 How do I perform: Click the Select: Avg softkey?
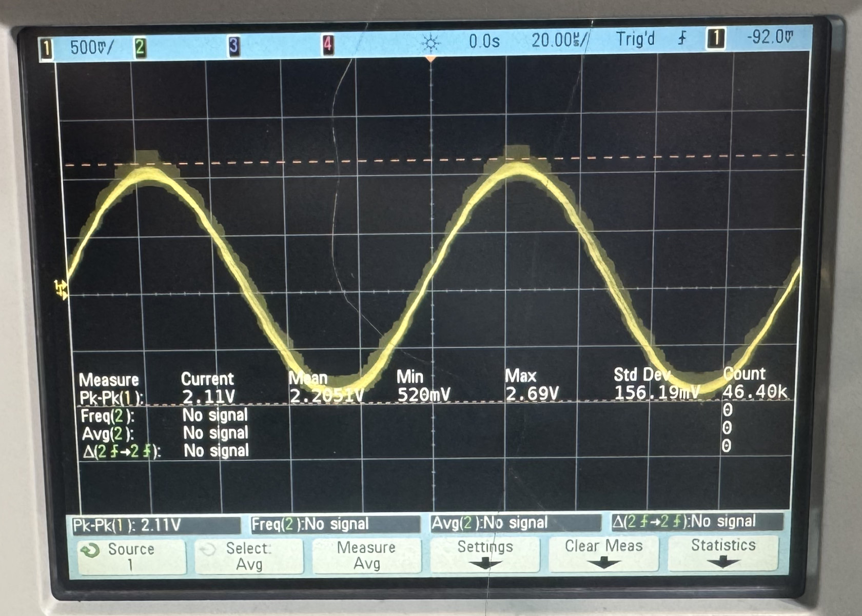coord(249,556)
